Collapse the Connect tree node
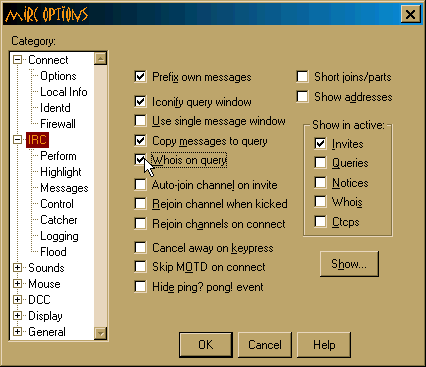The image size is (426, 367). click(17, 60)
